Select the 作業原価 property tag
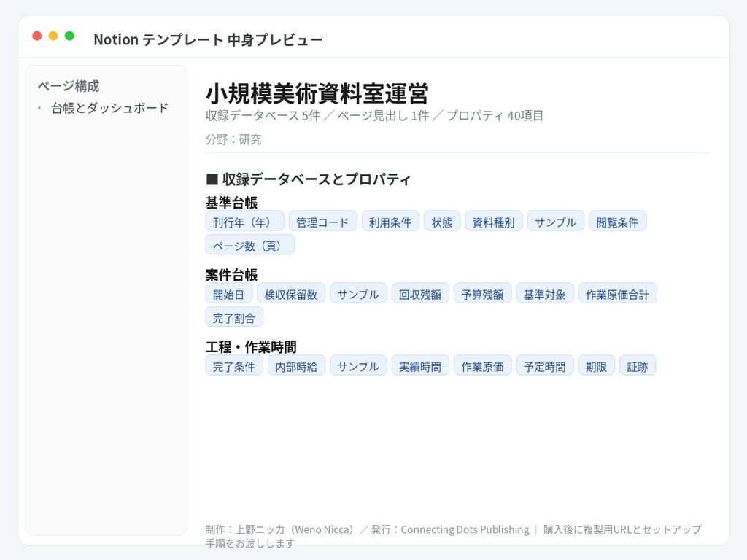This screenshot has width=747, height=560. coord(483,366)
